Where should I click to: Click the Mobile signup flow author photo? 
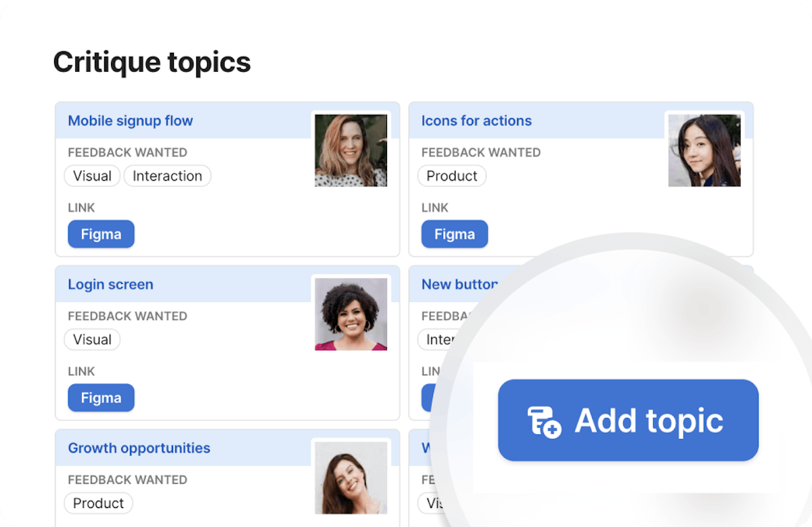pos(351,150)
